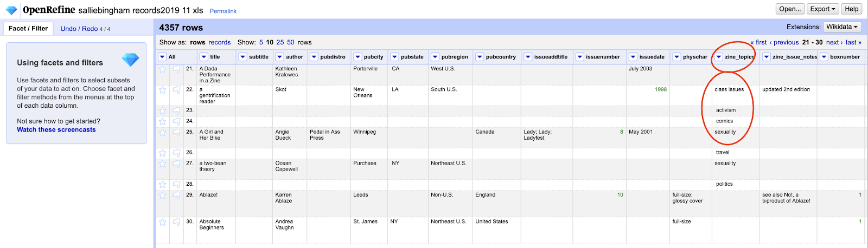The height and width of the screenshot is (248, 868).
Task: Show data as rows
Action: click(x=197, y=42)
